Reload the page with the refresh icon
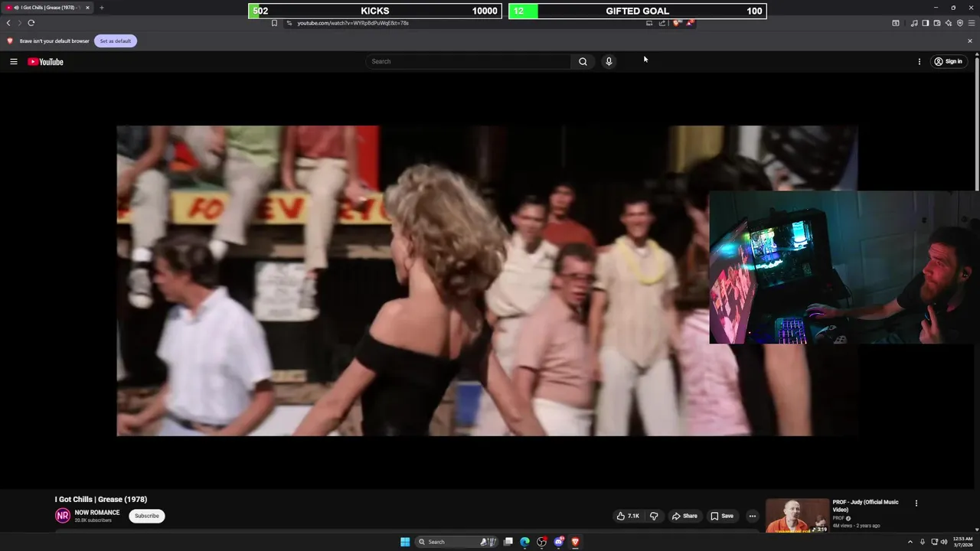 (31, 23)
